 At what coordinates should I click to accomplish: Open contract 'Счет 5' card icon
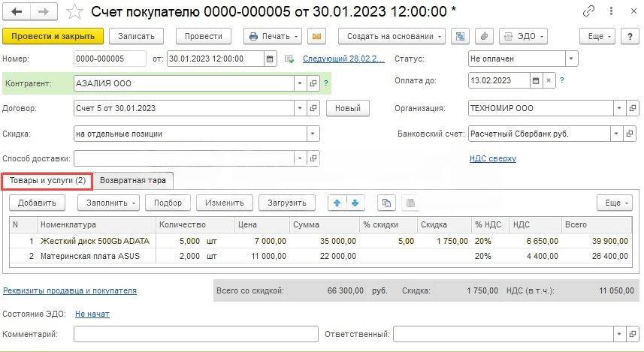tap(313, 108)
